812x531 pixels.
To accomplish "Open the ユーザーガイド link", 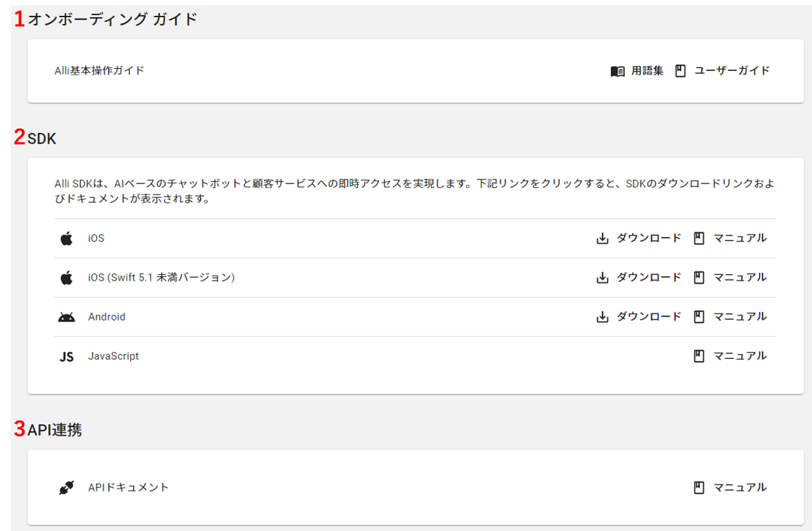I will [732, 71].
